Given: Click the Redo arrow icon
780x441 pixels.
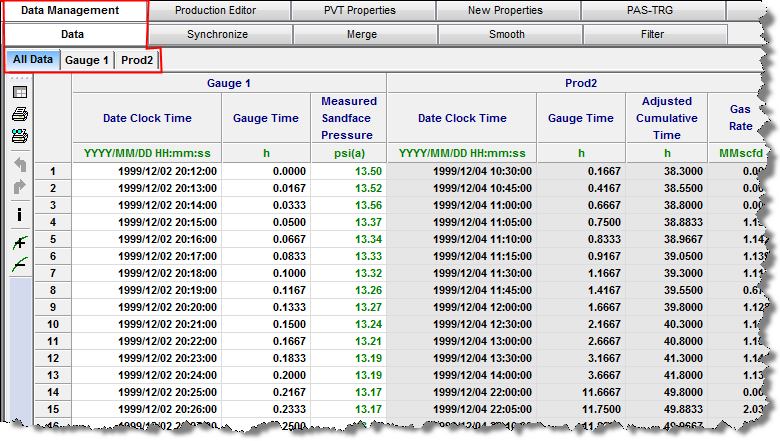Looking at the screenshot, I should (19, 186).
